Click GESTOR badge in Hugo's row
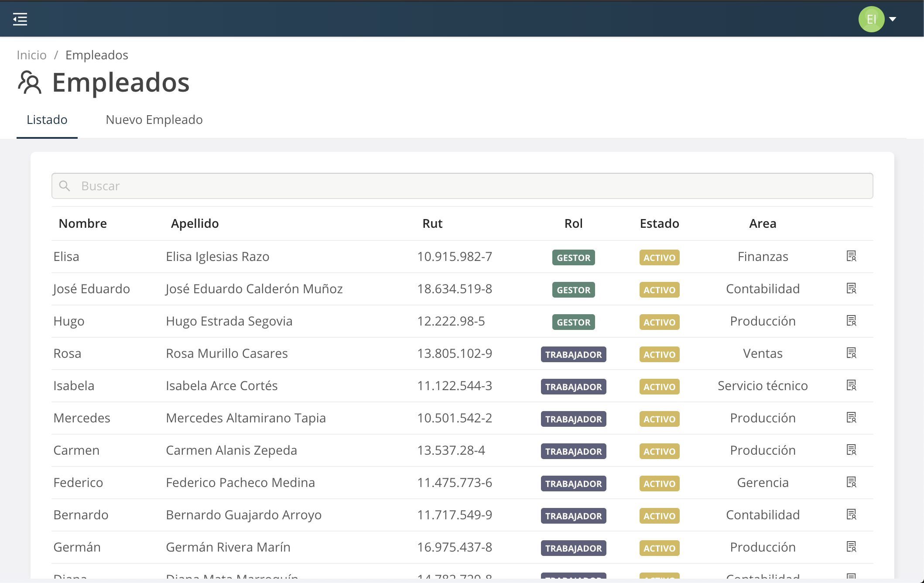 pos(573,322)
